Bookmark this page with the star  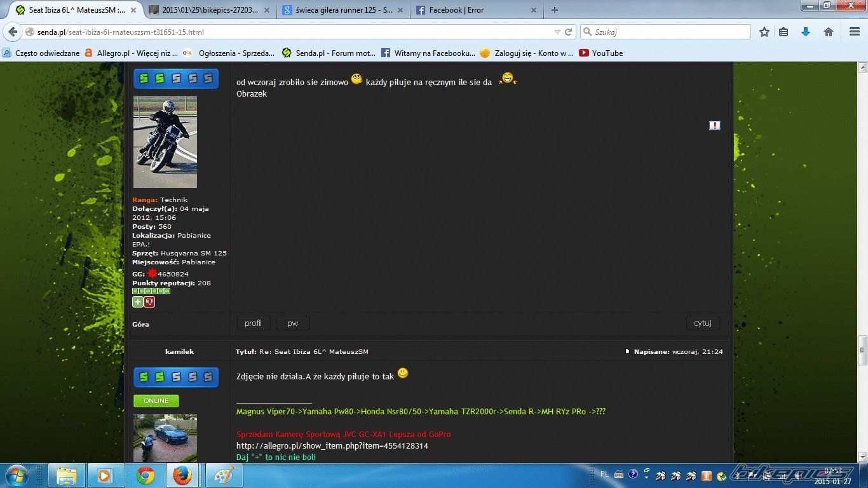click(764, 32)
